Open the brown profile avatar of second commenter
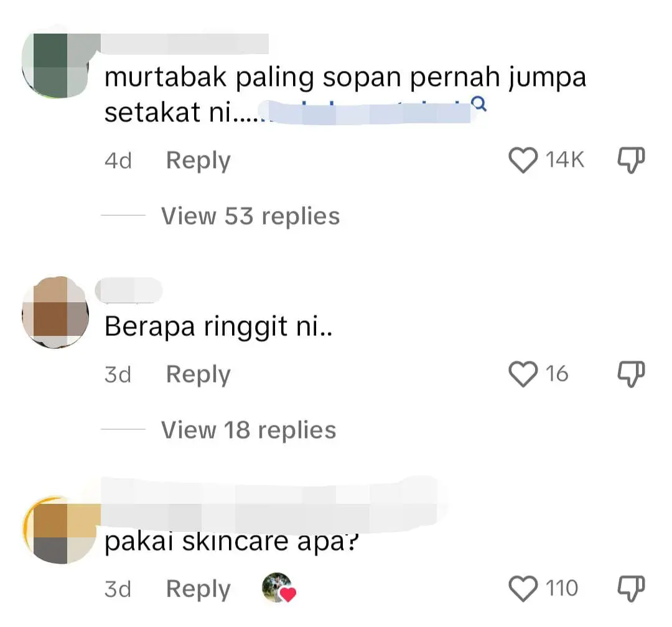Screen dimensions: 672x627 point(56,312)
